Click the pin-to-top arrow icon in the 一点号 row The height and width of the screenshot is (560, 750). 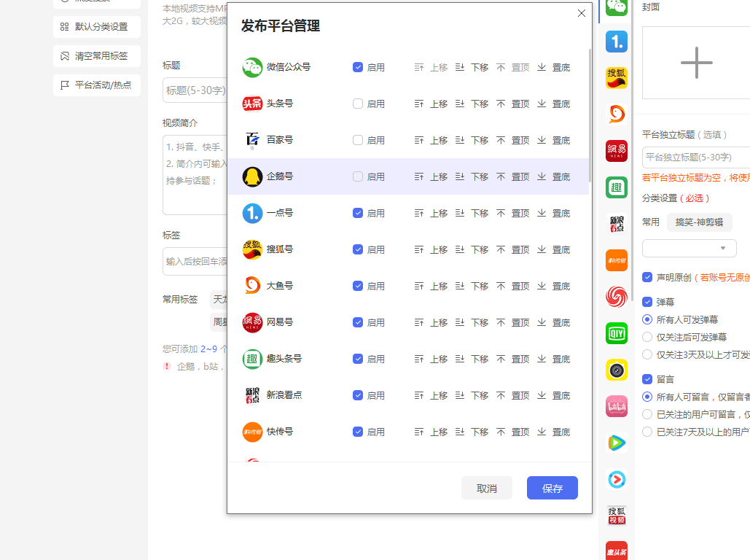tap(501, 213)
